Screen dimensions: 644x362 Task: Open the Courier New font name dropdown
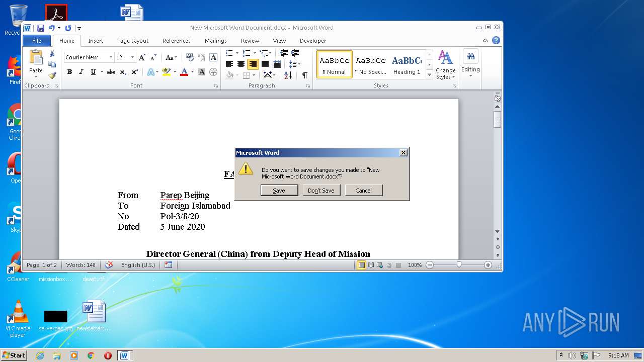pyautogui.click(x=111, y=57)
